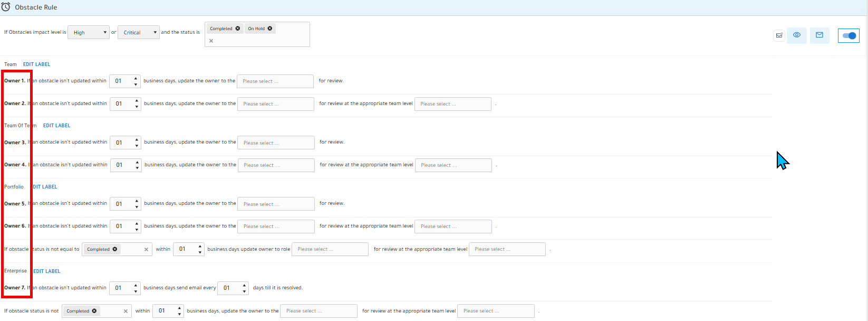
Task: Decrease Owner 7 send email every value
Action: pyautogui.click(x=244, y=291)
